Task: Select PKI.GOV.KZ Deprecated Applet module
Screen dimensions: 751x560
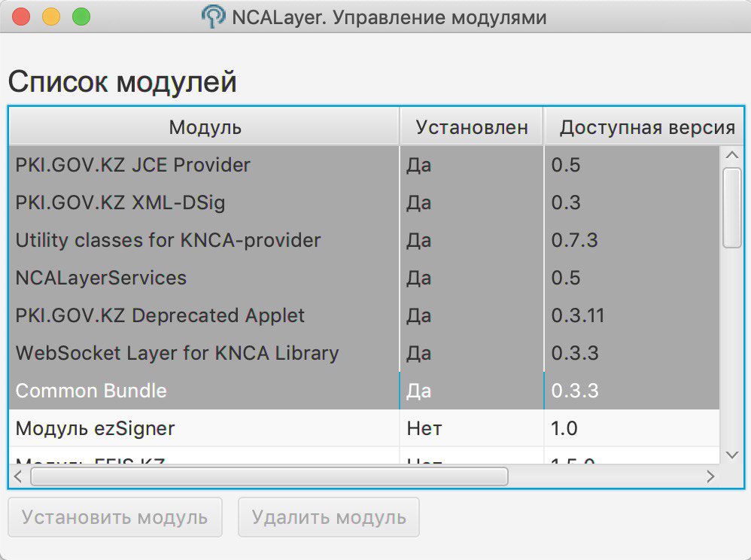Action: [364, 315]
